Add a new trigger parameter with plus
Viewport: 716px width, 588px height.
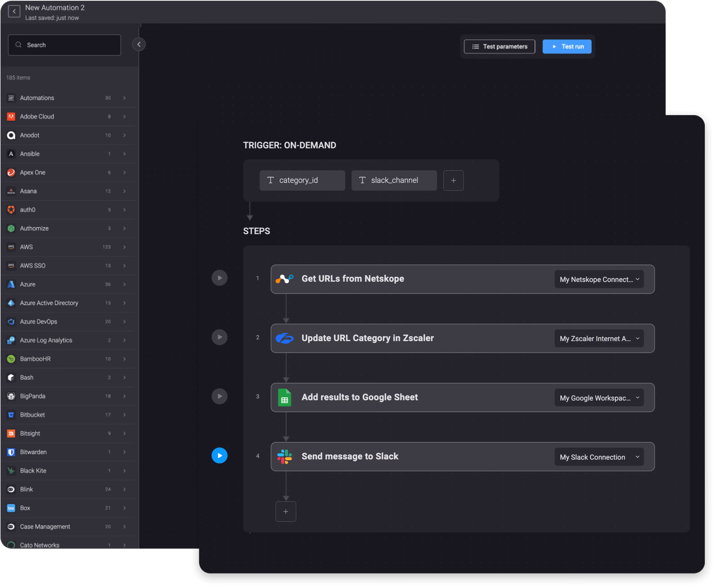453,180
